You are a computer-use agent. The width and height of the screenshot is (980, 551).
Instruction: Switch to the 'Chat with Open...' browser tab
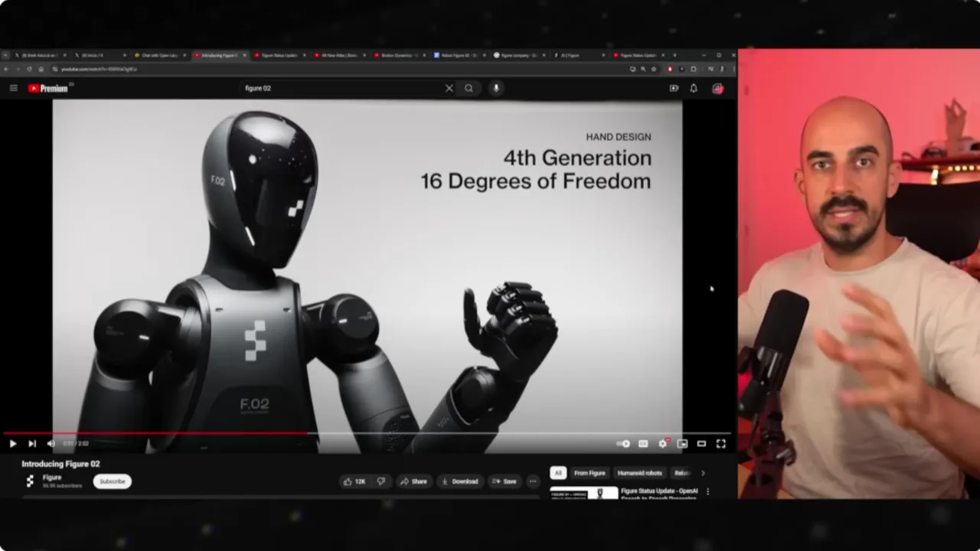(x=160, y=55)
